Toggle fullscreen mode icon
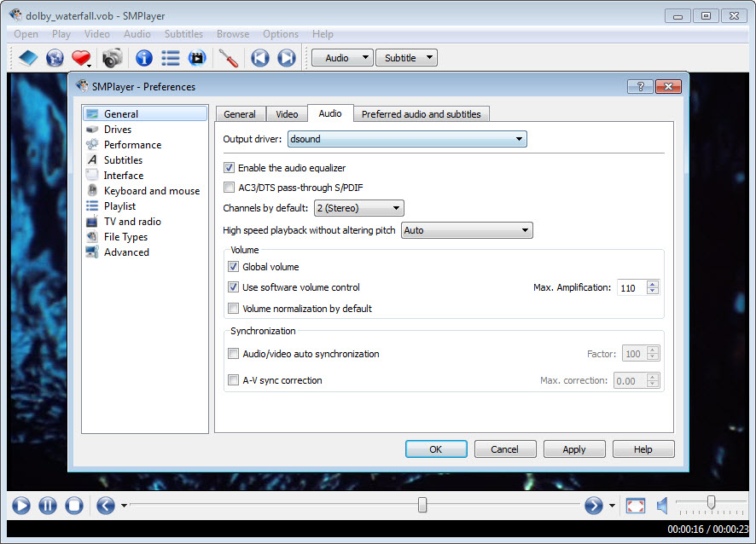Screen dimensions: 756x544 tap(636, 506)
